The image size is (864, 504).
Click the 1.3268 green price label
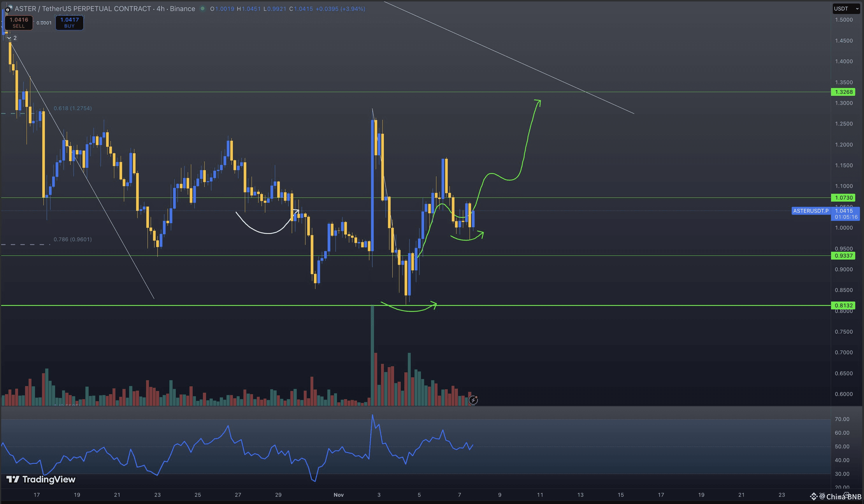(843, 92)
